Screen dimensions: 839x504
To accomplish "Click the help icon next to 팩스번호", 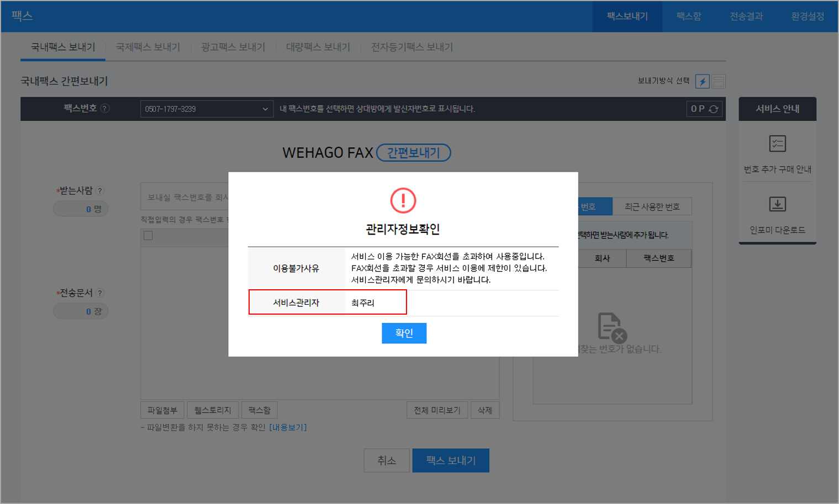I will 105,109.
